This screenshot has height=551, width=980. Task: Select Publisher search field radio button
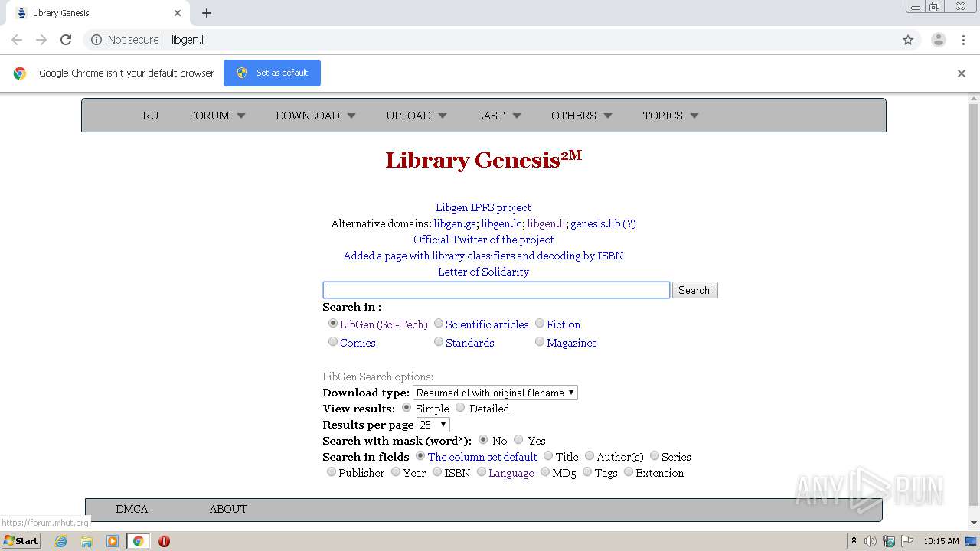pos(332,472)
